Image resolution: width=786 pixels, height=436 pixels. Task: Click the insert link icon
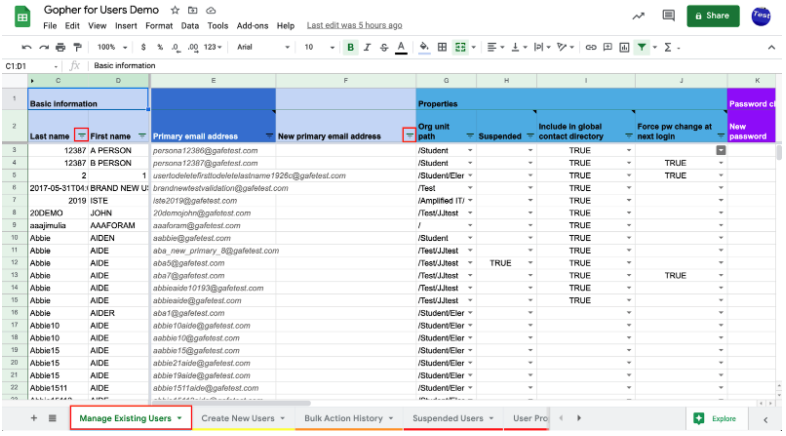tap(591, 47)
